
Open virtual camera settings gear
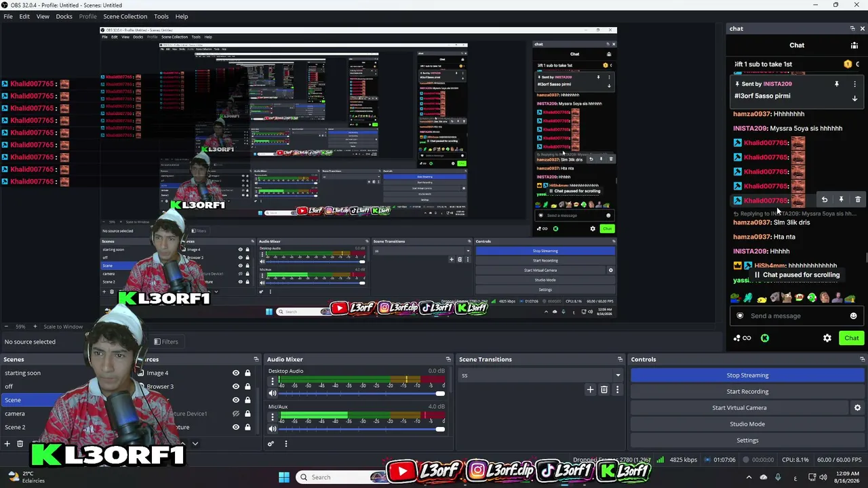[x=857, y=408]
